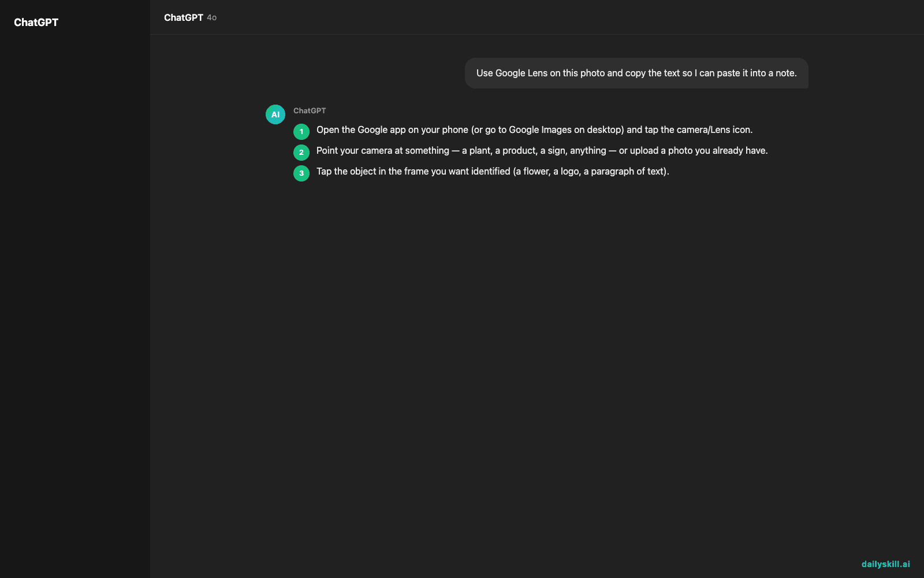
Task: Open the dailyskill.ai watermark link
Action: pos(886,564)
